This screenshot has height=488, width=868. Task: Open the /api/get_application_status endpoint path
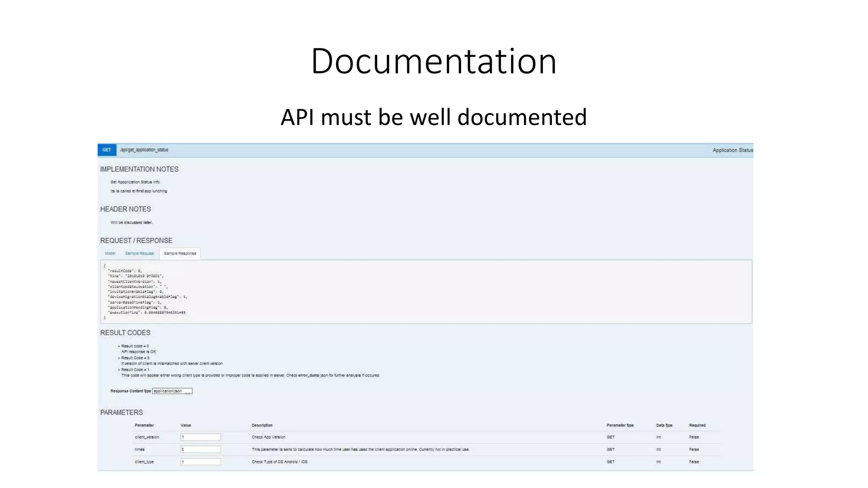tap(144, 150)
